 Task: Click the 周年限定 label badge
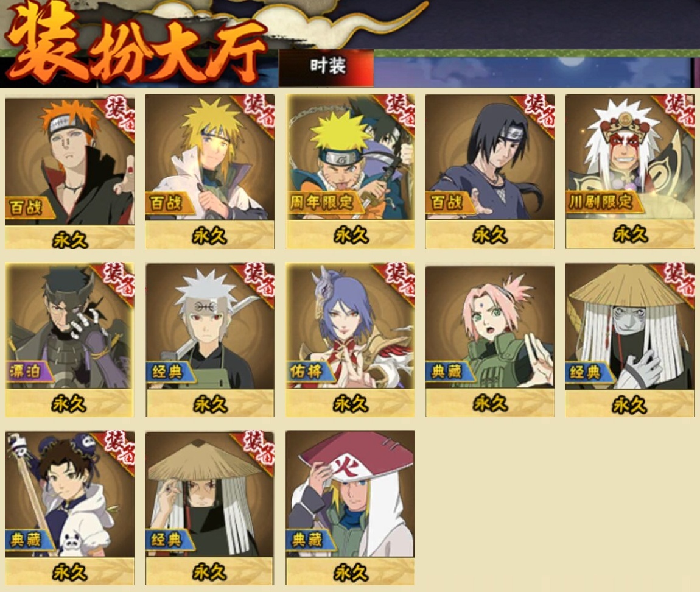321,202
